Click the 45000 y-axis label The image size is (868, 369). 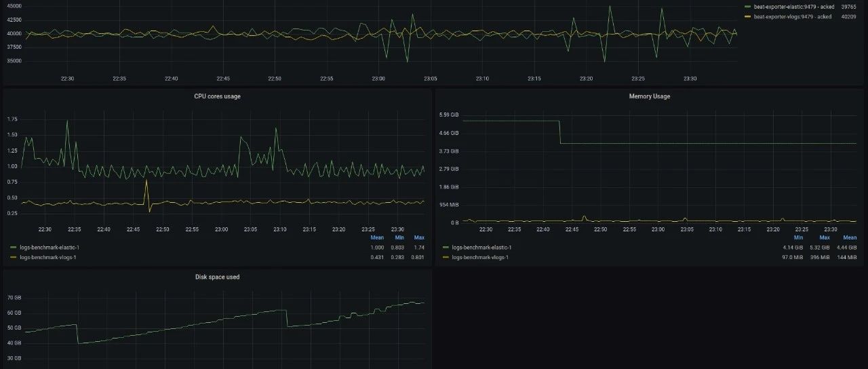(14, 5)
